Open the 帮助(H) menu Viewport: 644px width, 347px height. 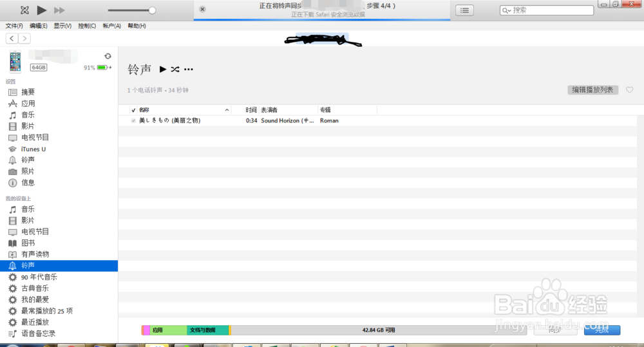click(x=137, y=26)
